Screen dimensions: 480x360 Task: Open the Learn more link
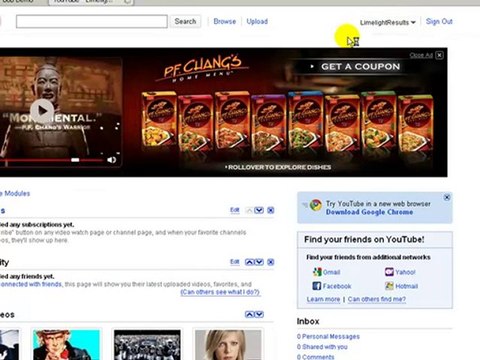323,299
